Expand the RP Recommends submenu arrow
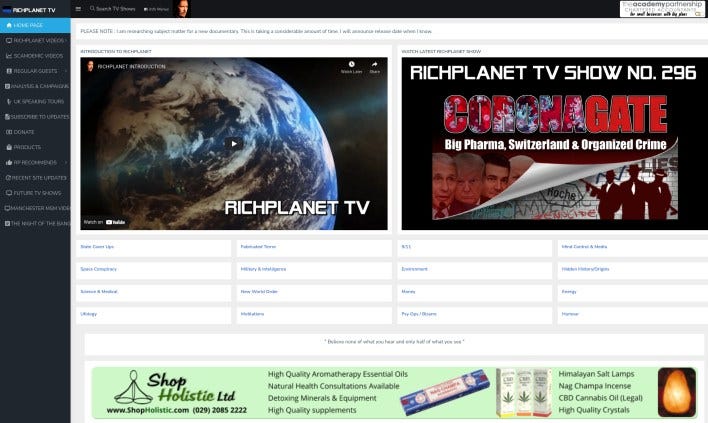Viewport: 708px width, 423px height. [66, 163]
